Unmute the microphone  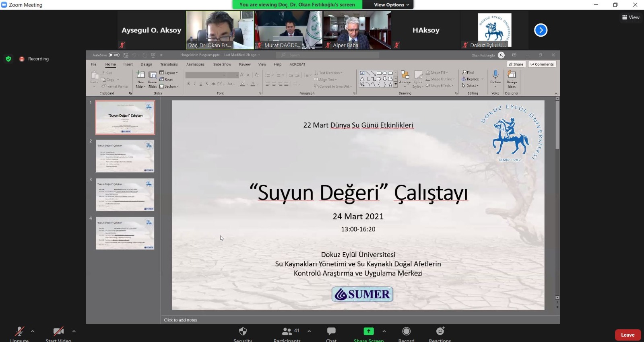point(19,332)
